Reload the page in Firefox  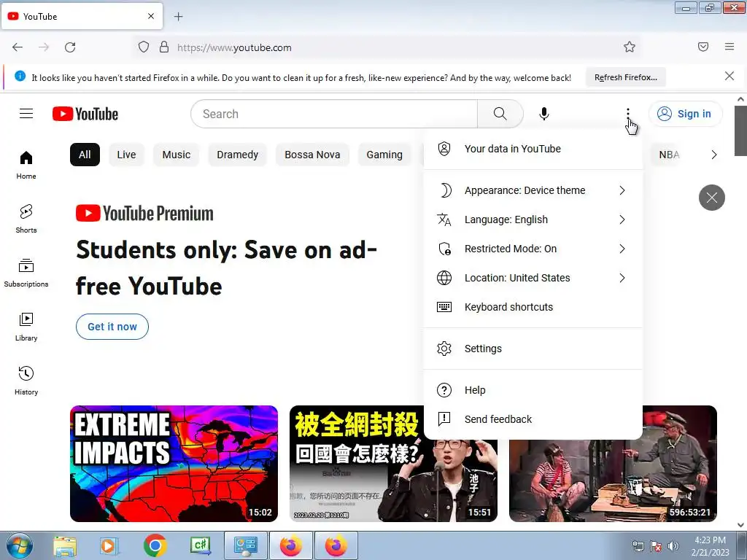[x=70, y=47]
